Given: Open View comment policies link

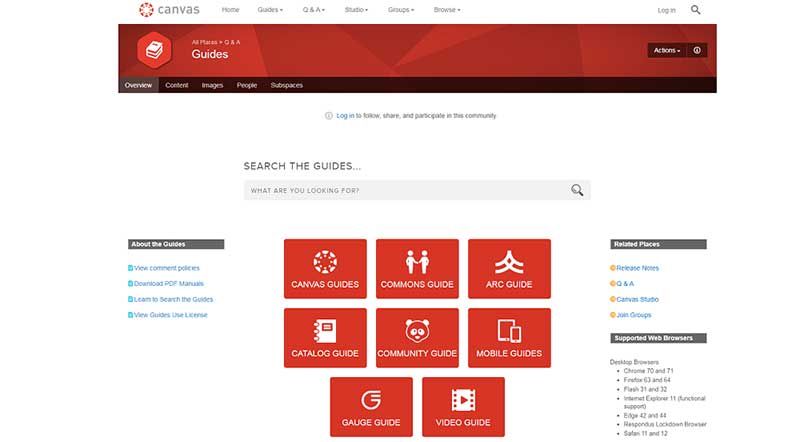Looking at the screenshot, I should tap(167, 268).
